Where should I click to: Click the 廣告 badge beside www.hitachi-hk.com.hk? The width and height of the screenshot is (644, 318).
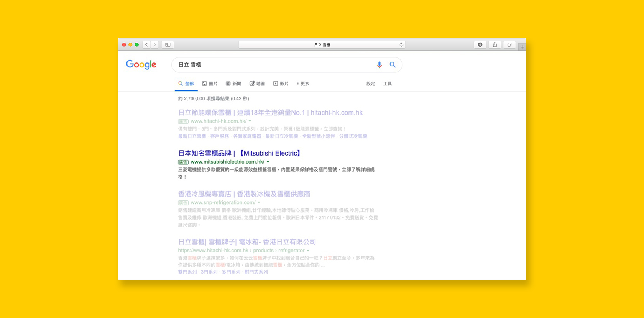pos(183,121)
